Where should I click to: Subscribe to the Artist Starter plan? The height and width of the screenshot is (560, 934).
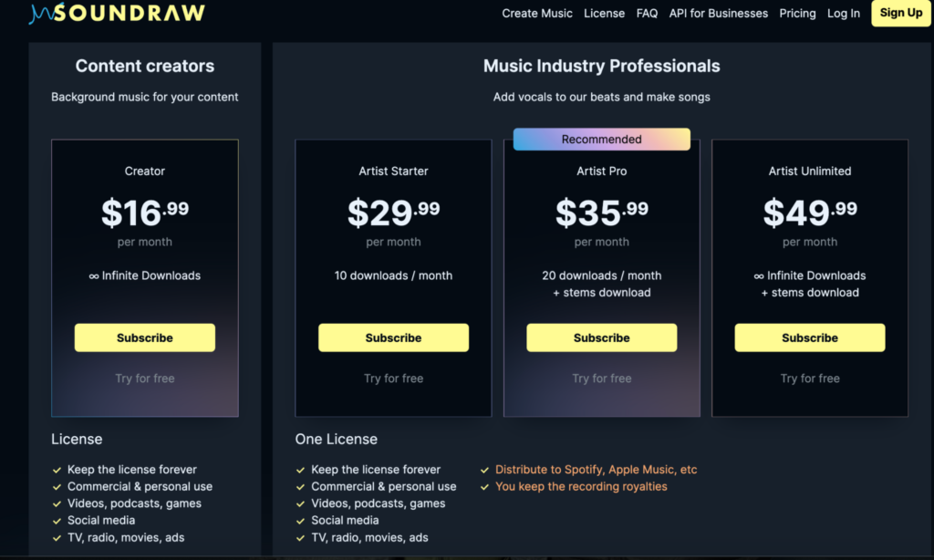point(393,337)
